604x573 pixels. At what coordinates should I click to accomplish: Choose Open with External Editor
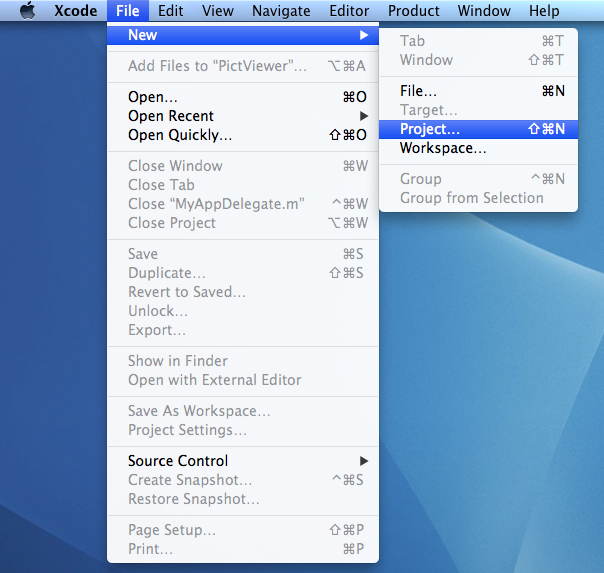tap(243, 380)
